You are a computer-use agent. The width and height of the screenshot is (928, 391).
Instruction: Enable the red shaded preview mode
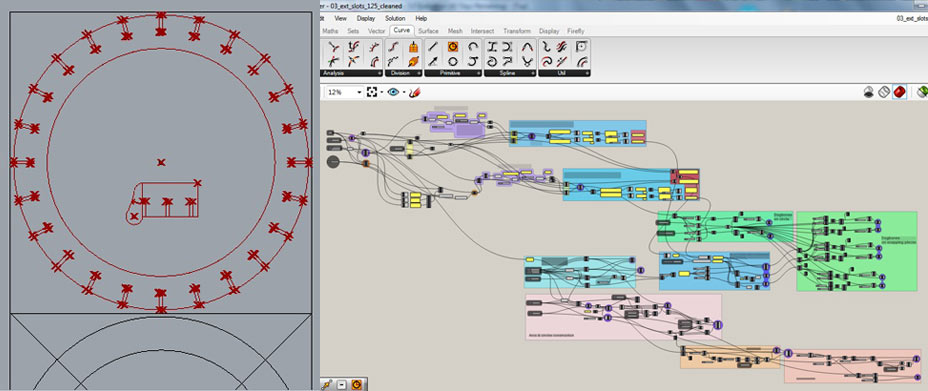[x=899, y=92]
